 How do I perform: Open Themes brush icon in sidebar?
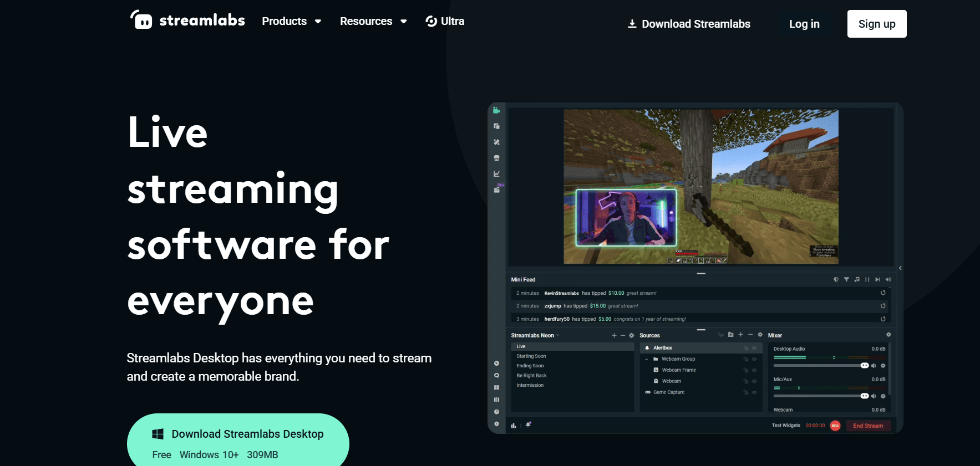(x=496, y=142)
